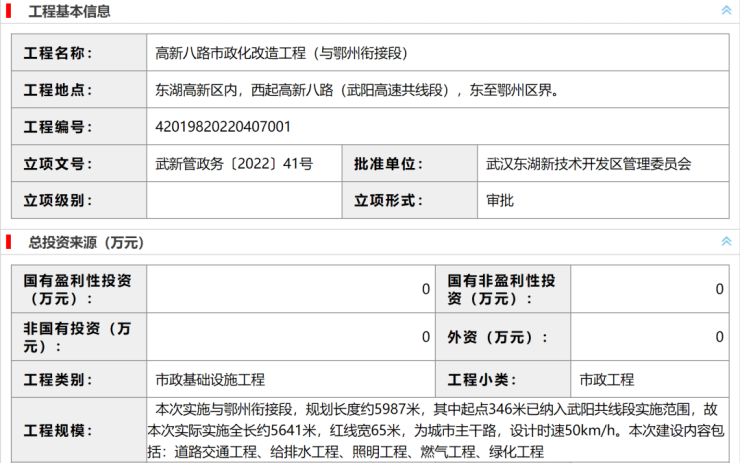Click the 工程地点 address field
740x463 pixels.
437,90
